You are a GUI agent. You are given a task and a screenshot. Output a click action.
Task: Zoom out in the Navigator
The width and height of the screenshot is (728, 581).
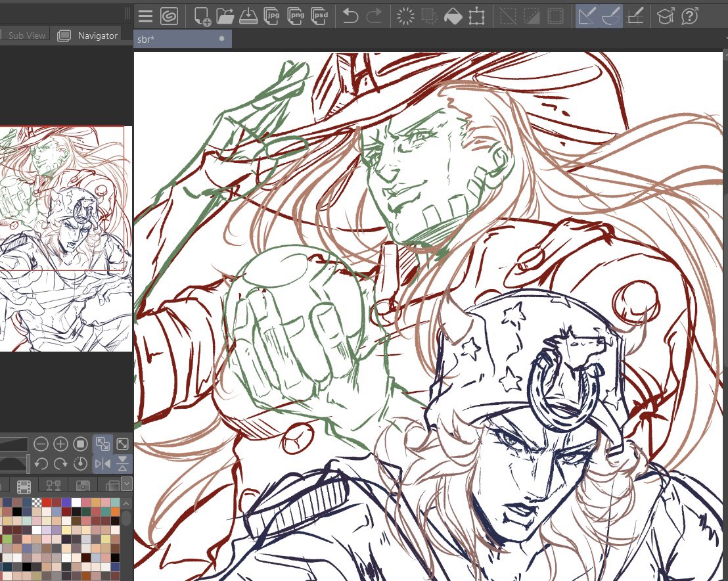click(41, 444)
